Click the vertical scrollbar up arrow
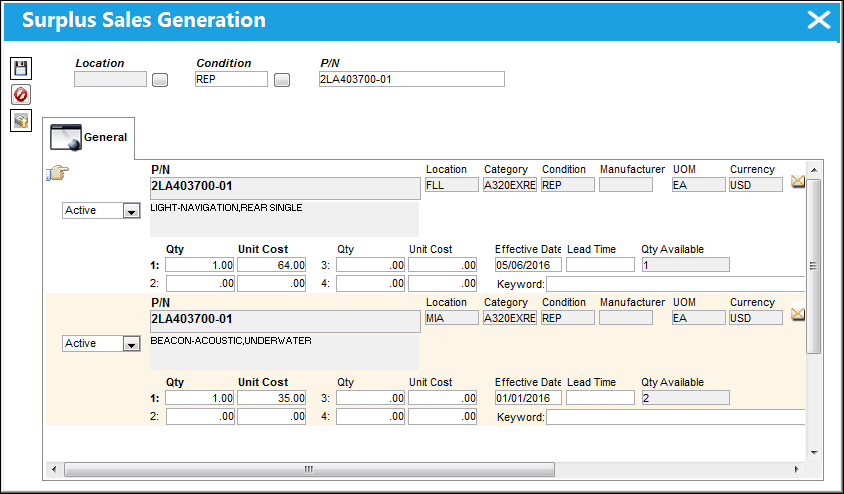The image size is (844, 494). [x=814, y=170]
